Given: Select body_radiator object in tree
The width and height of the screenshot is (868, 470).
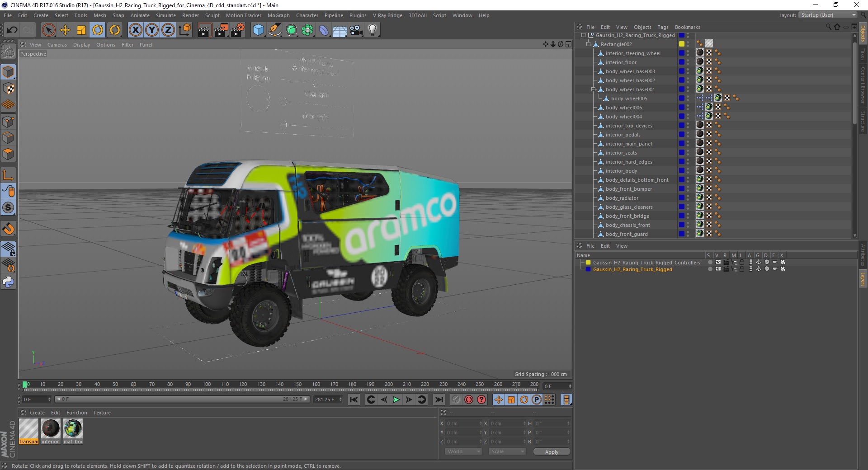Looking at the screenshot, I should pos(622,198).
